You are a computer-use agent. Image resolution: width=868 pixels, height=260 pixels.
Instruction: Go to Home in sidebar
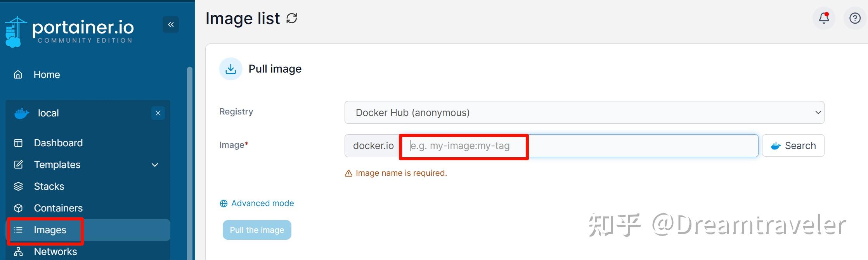pos(47,75)
